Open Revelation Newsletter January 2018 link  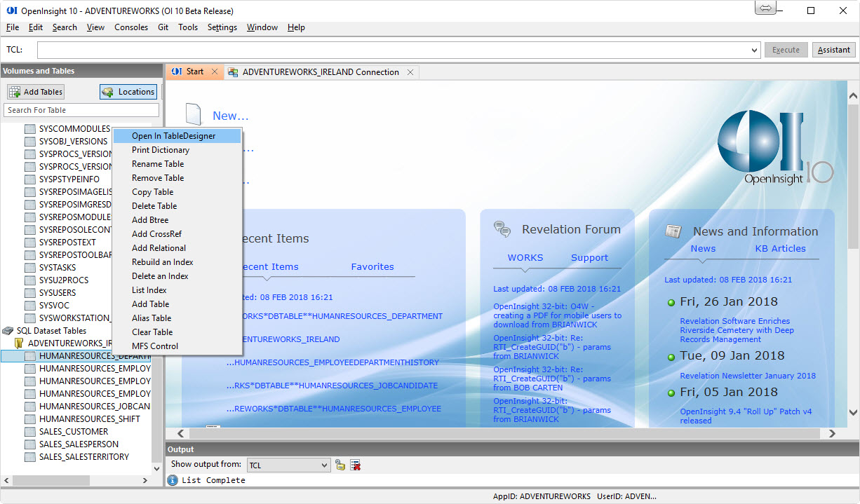point(748,376)
